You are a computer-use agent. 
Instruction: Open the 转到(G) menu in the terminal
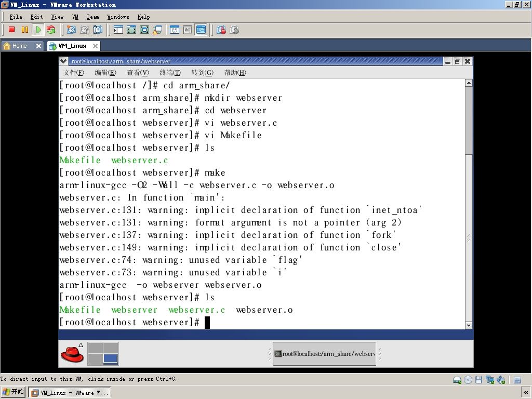coord(202,73)
